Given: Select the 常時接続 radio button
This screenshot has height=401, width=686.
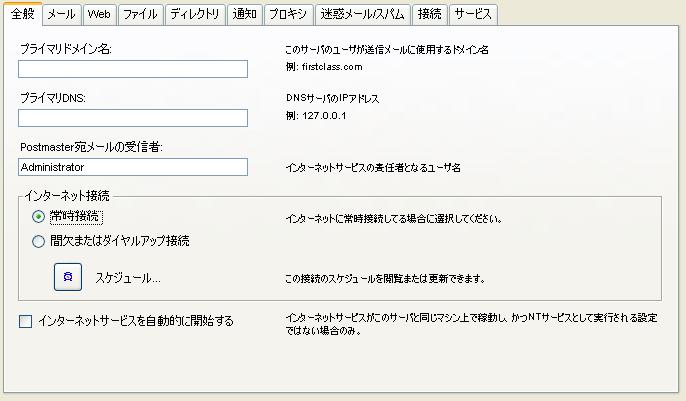Looking at the screenshot, I should (38, 216).
